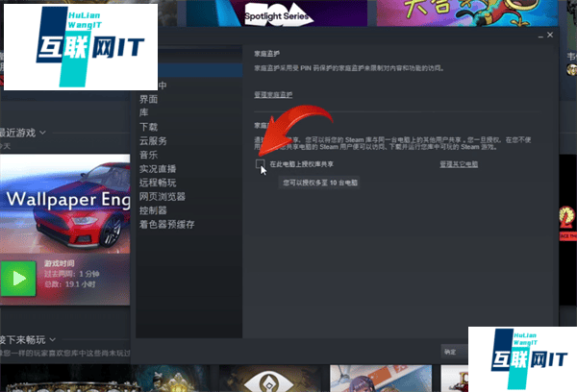Screen dimensions: 577x392
Task: Close the Steam settings dialog
Action: click(549, 36)
